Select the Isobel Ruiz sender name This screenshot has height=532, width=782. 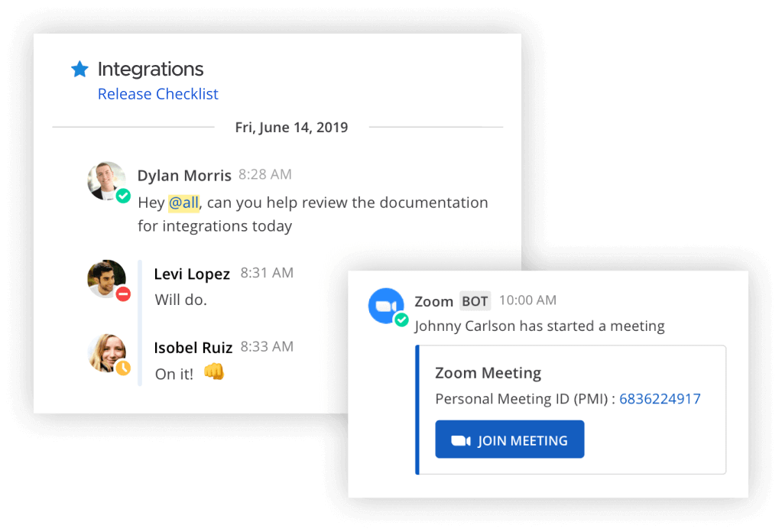[193, 348]
